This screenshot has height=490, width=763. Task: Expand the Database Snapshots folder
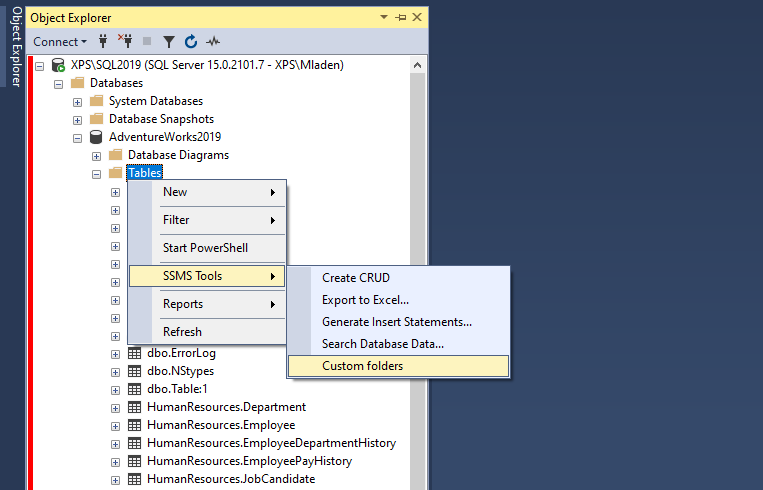click(x=77, y=120)
